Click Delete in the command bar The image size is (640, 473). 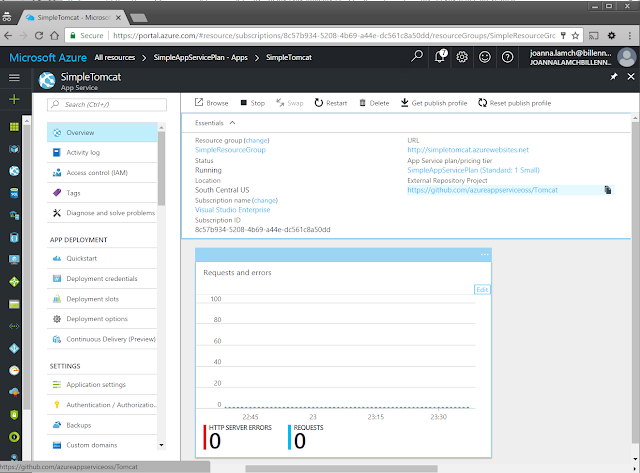tap(374, 103)
